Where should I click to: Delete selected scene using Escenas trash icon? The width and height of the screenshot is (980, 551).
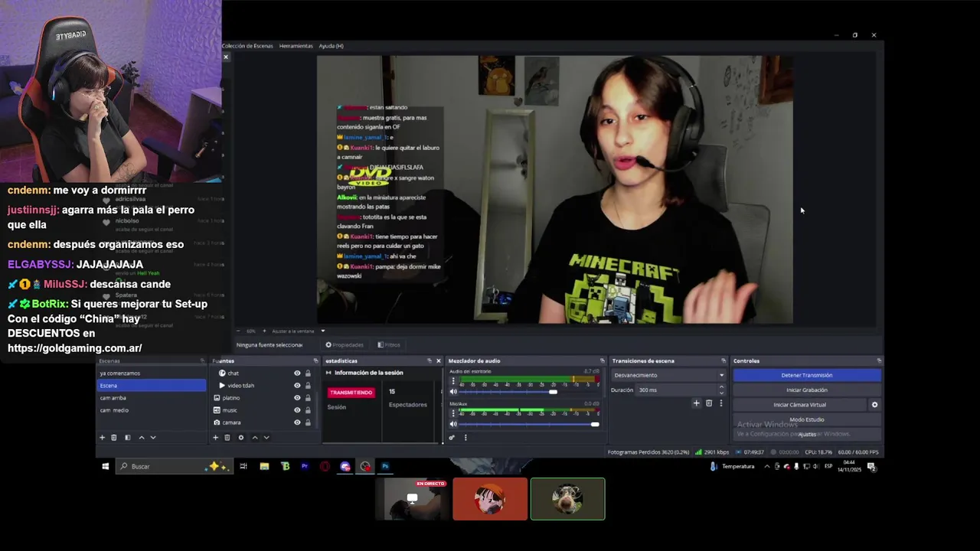tap(114, 438)
